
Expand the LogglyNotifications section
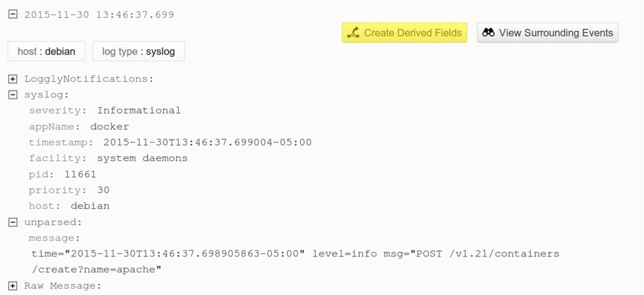coord(12,79)
